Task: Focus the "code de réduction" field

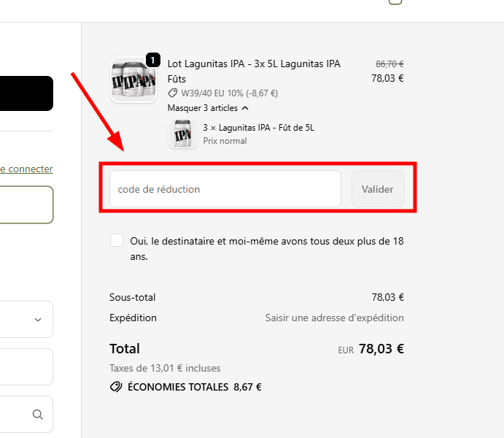Action: point(225,189)
